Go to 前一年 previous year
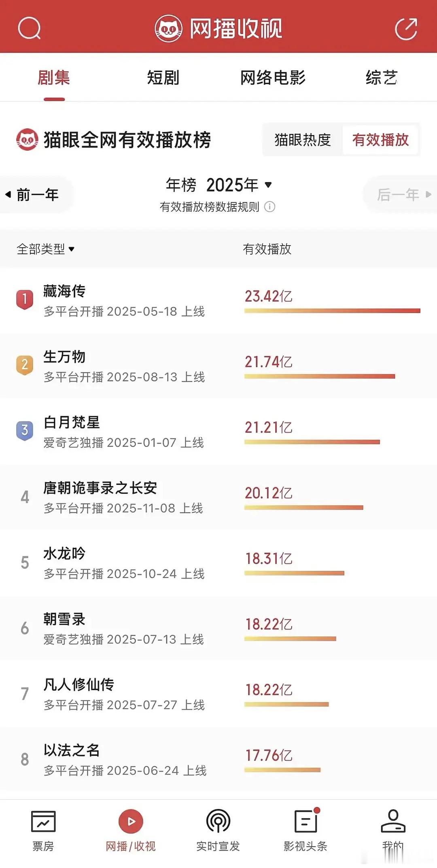 point(36,195)
